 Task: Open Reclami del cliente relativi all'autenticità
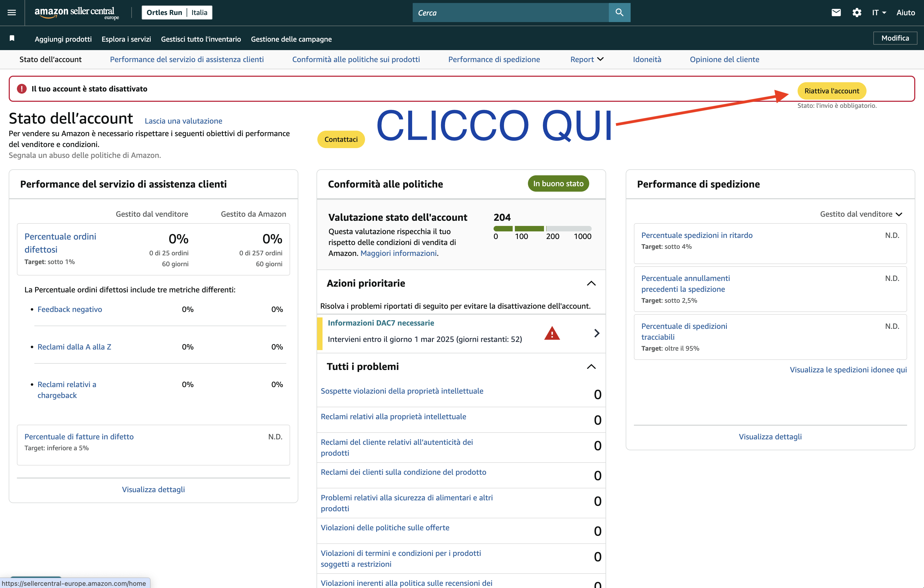(397, 448)
